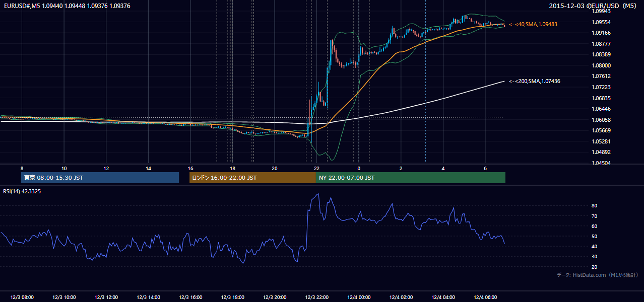
Task: Click the chart title 2015-12-03 のEUR/USD (M5)
Action: [x=594, y=6]
